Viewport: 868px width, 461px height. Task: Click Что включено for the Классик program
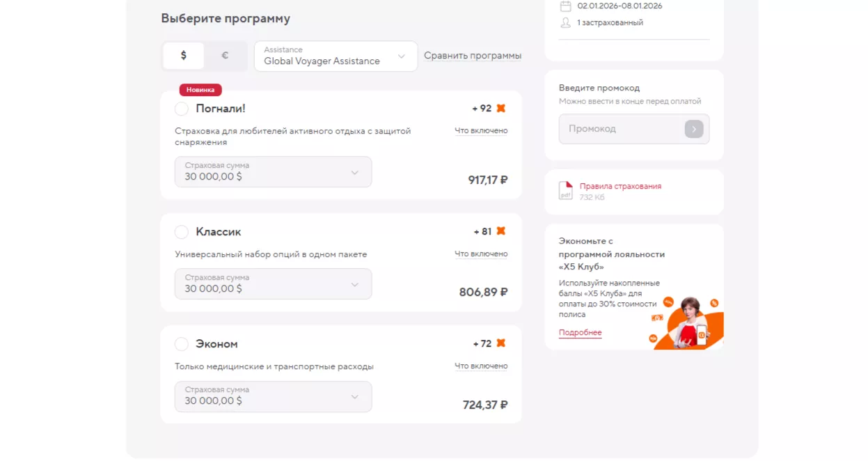coord(481,254)
